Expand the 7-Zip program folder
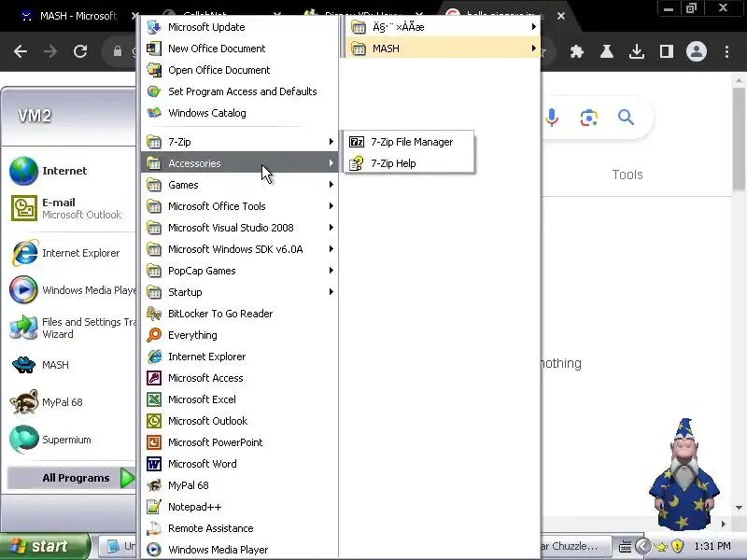The width and height of the screenshot is (747, 560). coord(239,142)
